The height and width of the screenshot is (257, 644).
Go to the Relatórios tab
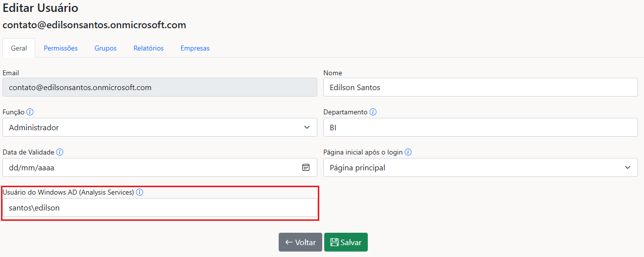(x=149, y=48)
